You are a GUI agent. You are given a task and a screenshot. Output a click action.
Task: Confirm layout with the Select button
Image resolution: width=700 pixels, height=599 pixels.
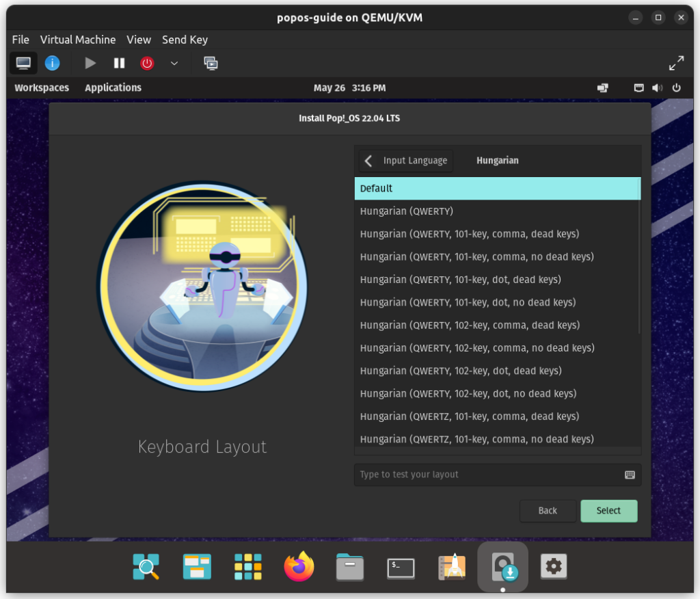pyautogui.click(x=608, y=511)
